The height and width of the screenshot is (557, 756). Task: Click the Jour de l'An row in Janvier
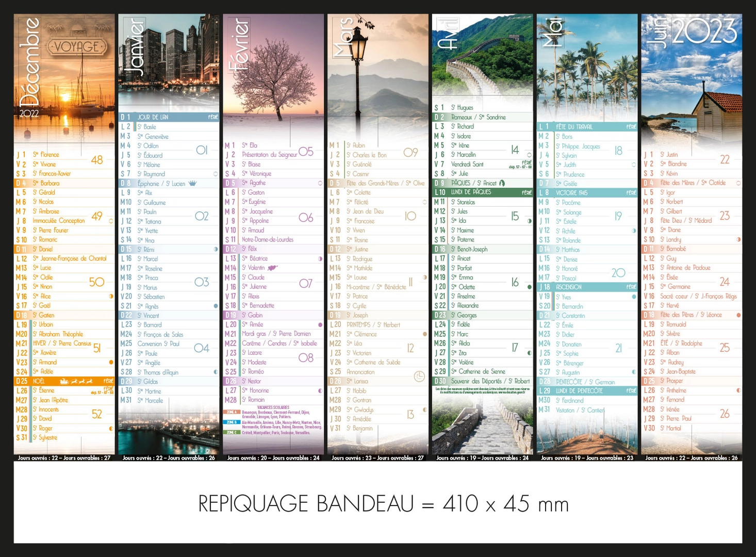[169, 117]
